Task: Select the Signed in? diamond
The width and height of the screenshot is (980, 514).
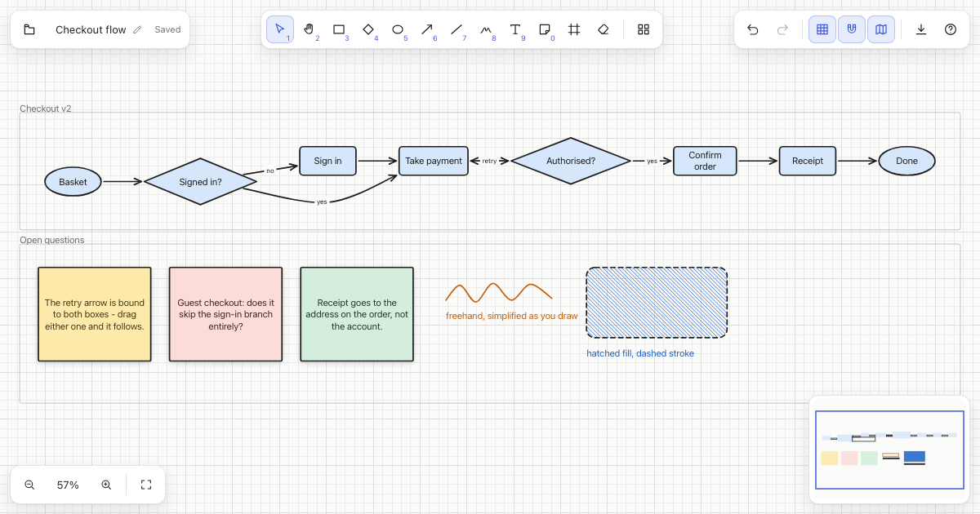Action: point(200,182)
